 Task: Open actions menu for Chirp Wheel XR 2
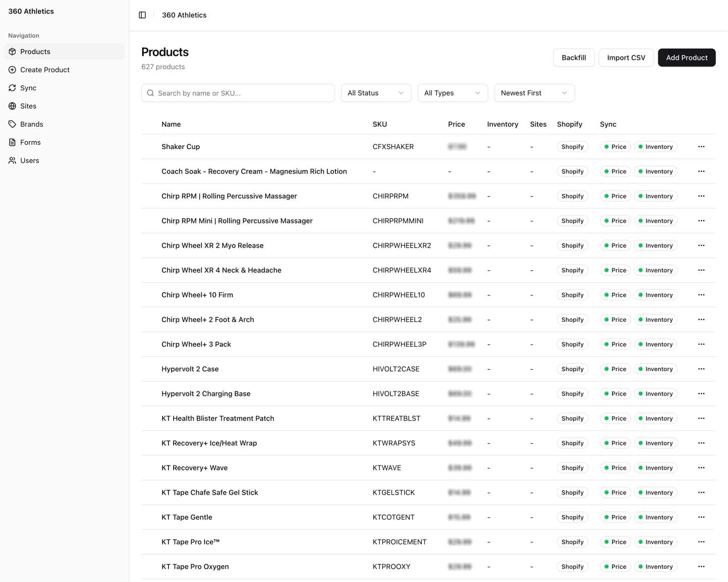point(701,246)
